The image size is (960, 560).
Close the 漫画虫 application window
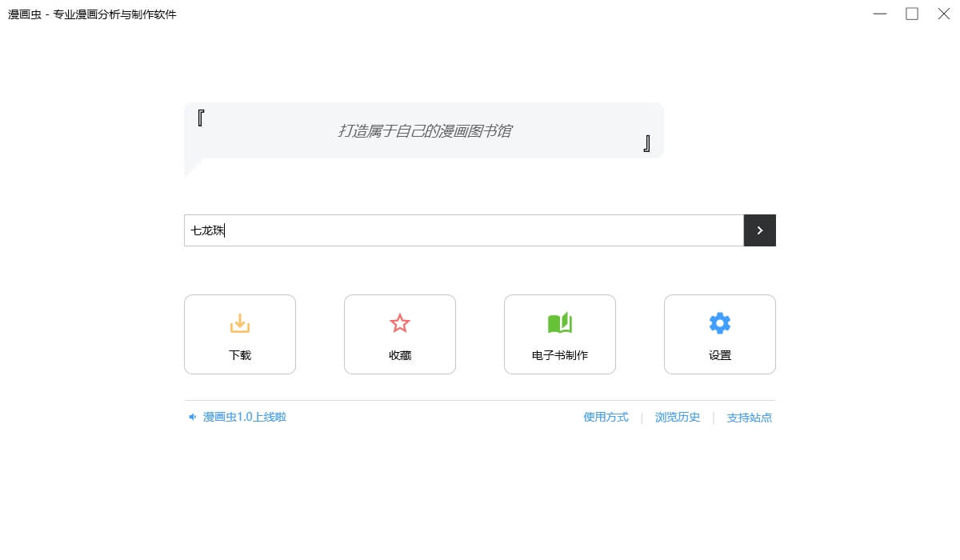coord(944,14)
